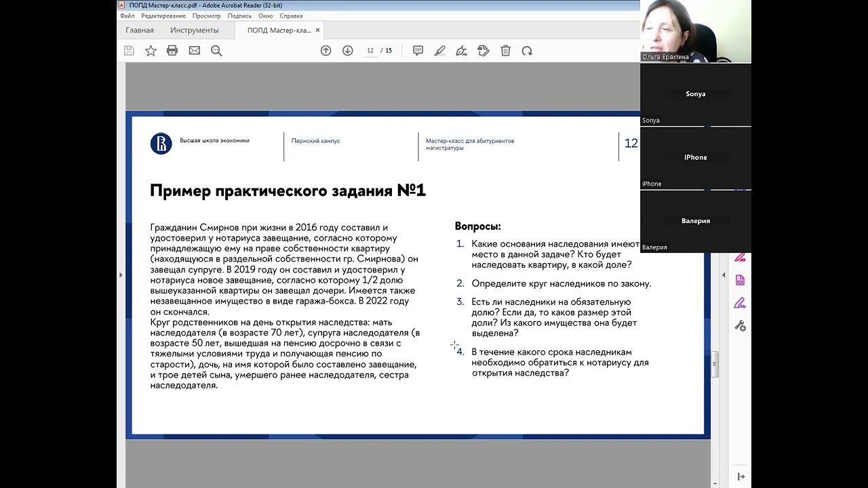Open the pink document tool in the right pane
The width and height of the screenshot is (868, 488).
tap(740, 281)
